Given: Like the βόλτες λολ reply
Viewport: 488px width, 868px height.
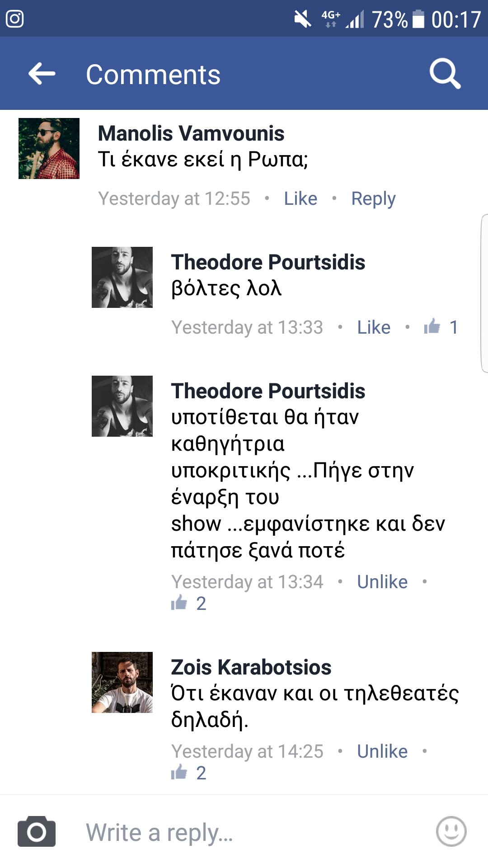Looking at the screenshot, I should coord(374,327).
